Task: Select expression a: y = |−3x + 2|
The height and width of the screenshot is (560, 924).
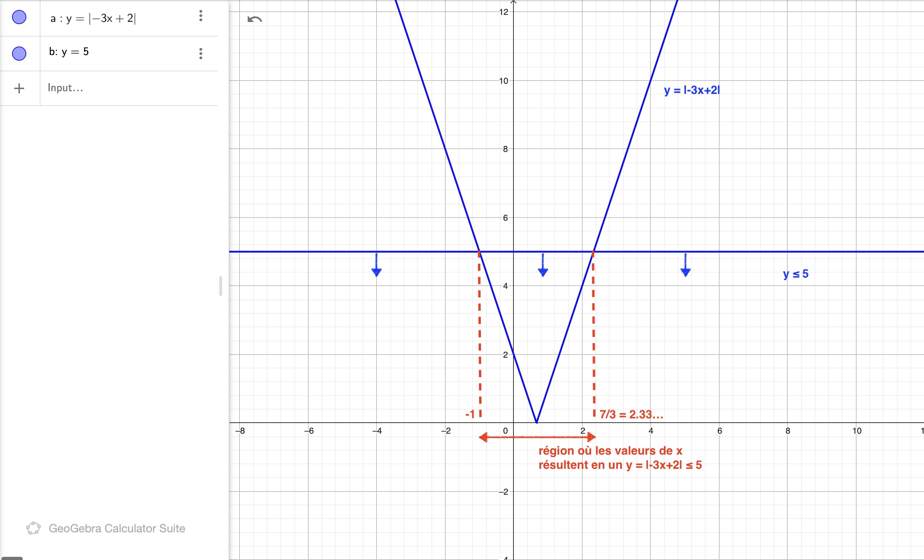Action: click(x=93, y=18)
